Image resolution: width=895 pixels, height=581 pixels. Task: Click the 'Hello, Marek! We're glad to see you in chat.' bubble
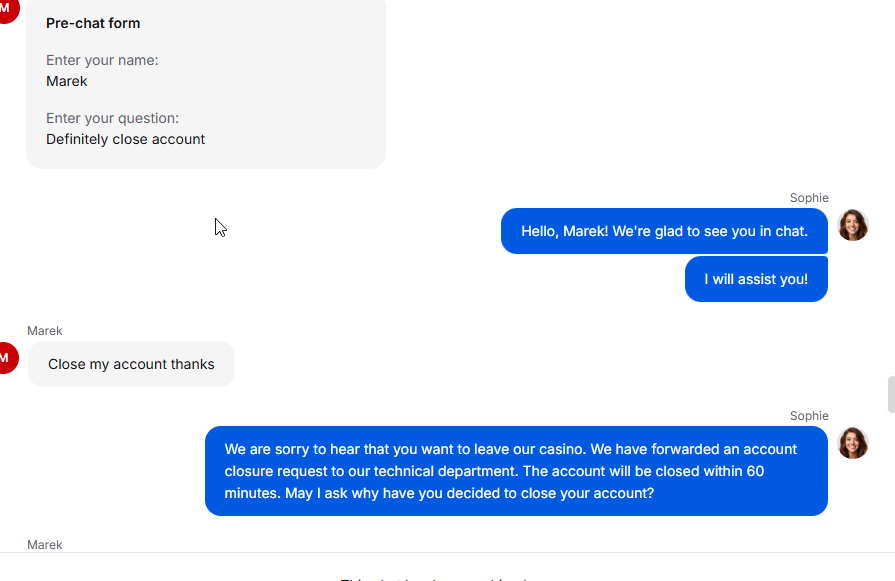pos(664,231)
